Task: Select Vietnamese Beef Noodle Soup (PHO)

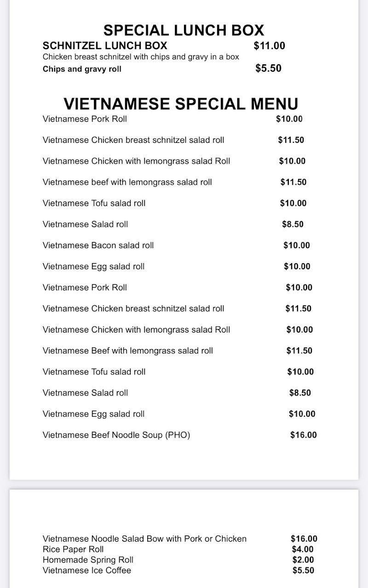Action: pos(116,435)
